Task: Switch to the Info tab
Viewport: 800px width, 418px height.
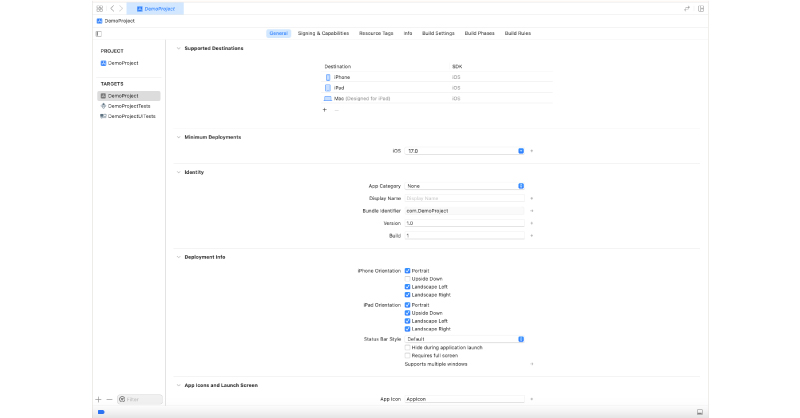Action: point(408,33)
